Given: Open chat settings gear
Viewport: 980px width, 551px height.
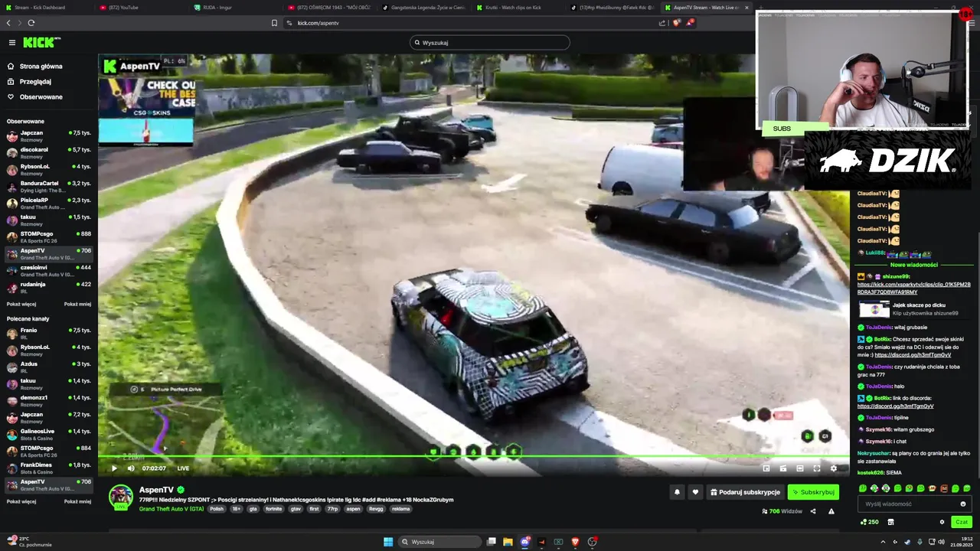Looking at the screenshot, I should point(942,522).
